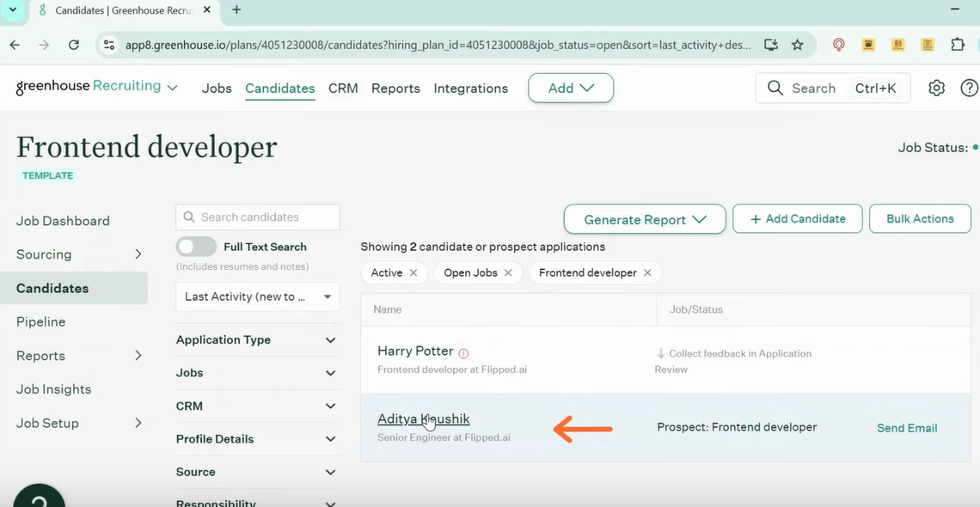Screen dimensions: 980x507
Task: Open the help question mark icon
Action: point(969,88)
